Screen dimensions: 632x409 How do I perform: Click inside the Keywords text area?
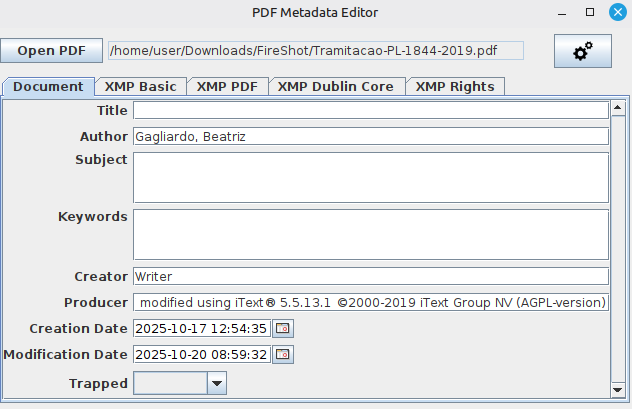click(370, 234)
